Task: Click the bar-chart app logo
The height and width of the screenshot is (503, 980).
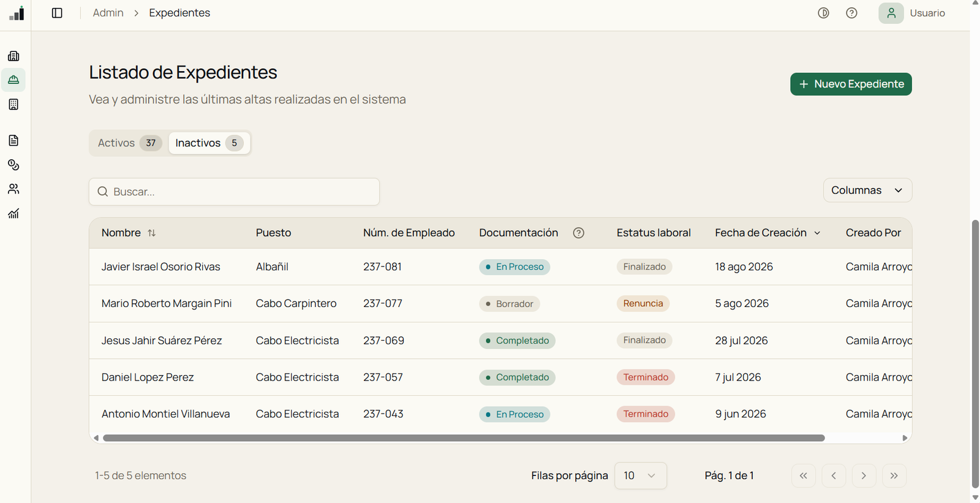Action: click(x=17, y=13)
